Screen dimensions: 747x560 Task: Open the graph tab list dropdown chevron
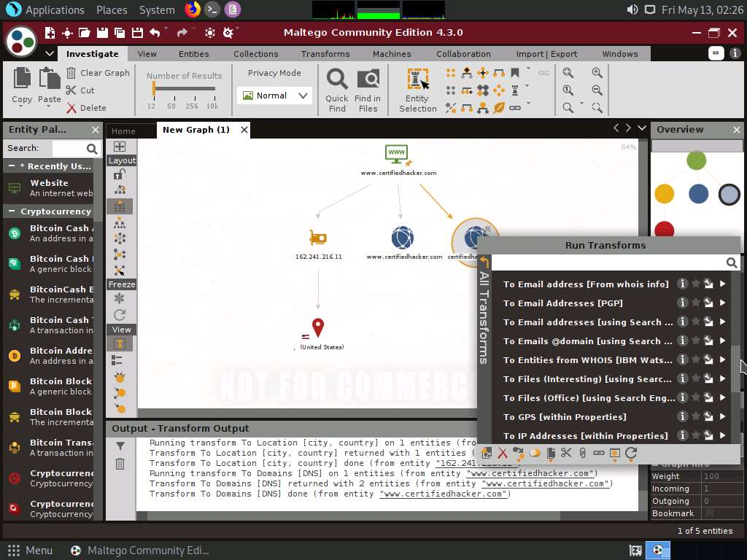click(642, 128)
